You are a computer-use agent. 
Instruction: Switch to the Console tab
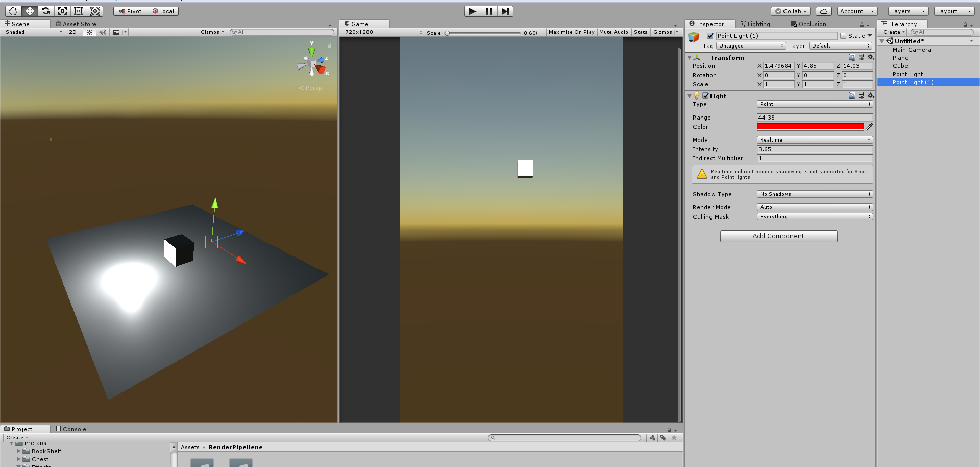(x=71, y=429)
